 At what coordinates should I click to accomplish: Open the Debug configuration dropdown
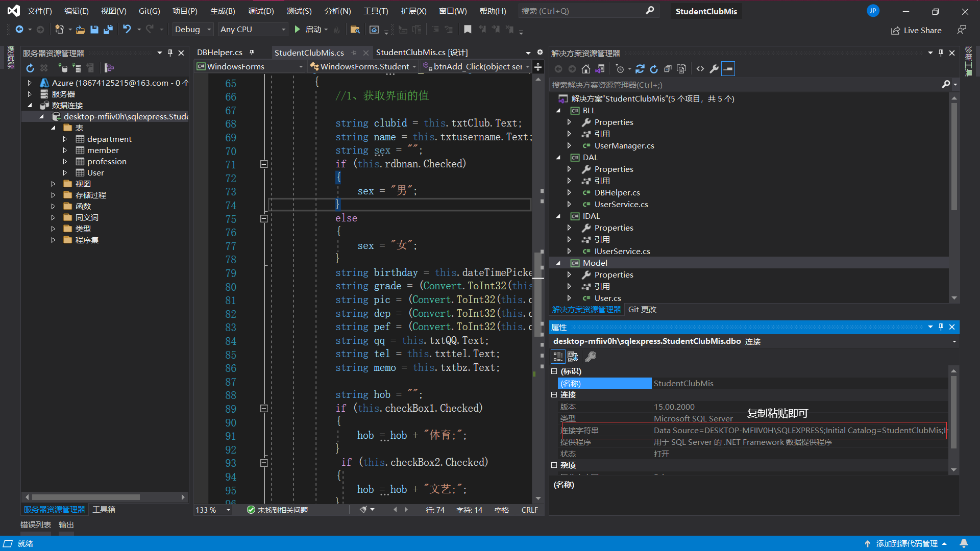click(x=193, y=30)
